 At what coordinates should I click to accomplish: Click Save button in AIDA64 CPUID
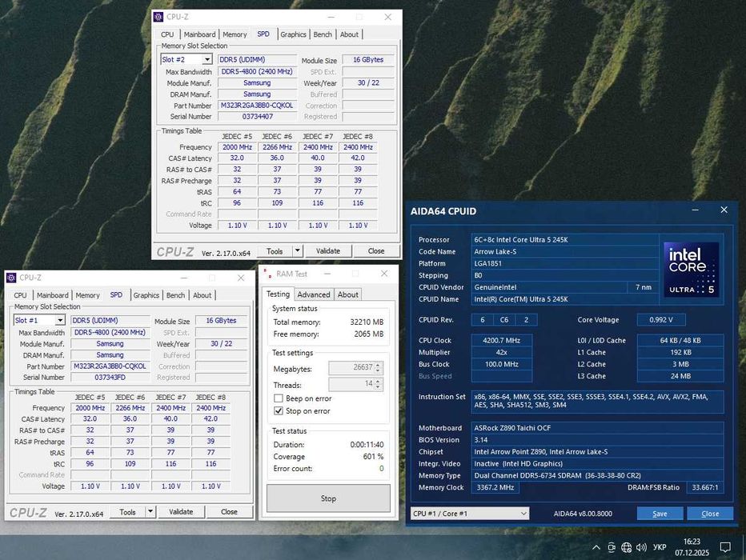pyautogui.click(x=660, y=514)
